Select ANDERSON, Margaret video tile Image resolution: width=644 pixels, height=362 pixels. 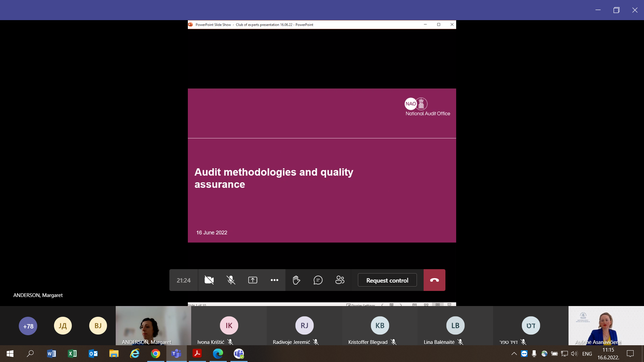[153, 325]
